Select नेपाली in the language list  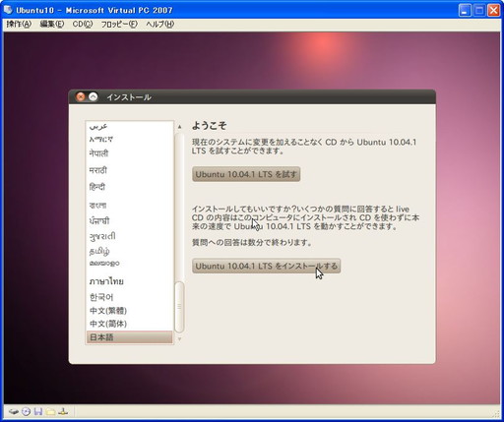pyautogui.click(x=129, y=153)
